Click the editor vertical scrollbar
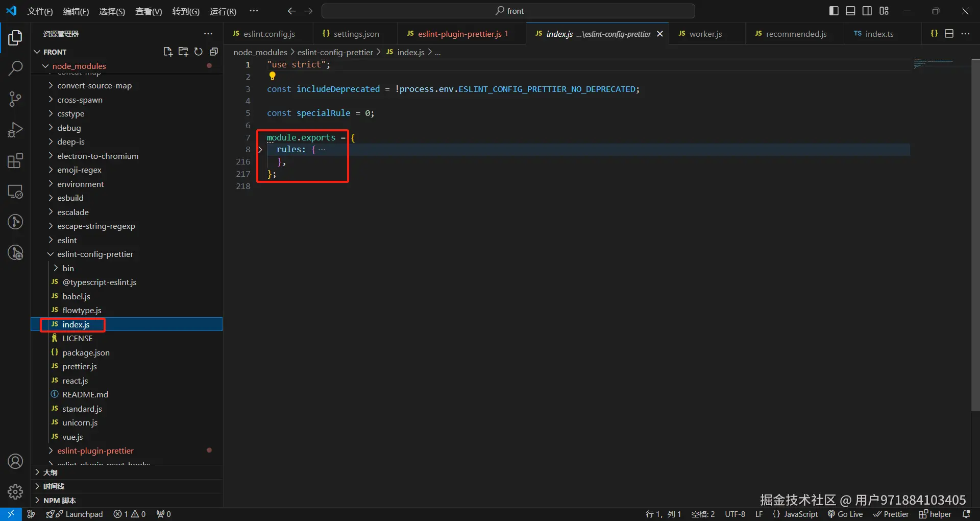This screenshot has height=521, width=980. pos(975,235)
